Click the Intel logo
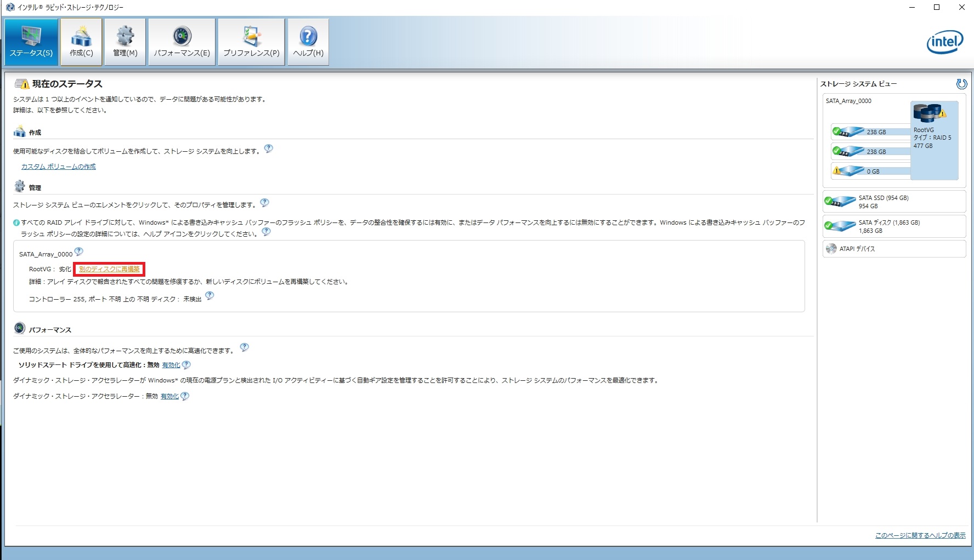This screenshot has width=974, height=560. pos(945,42)
